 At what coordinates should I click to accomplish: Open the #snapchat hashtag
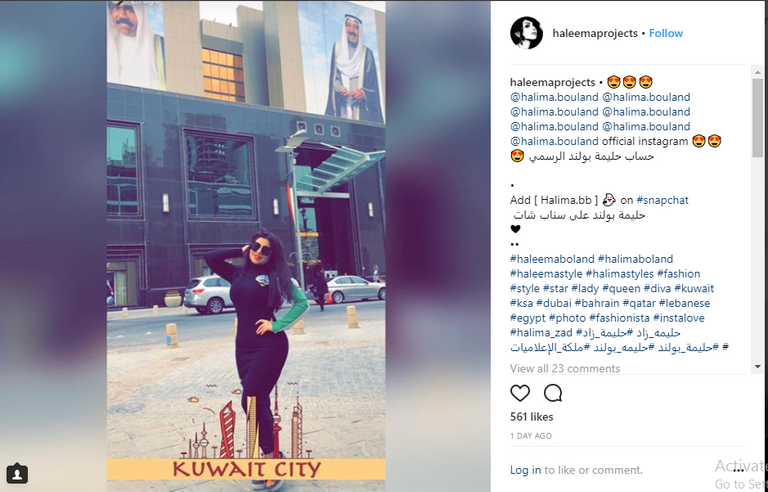[x=662, y=200]
